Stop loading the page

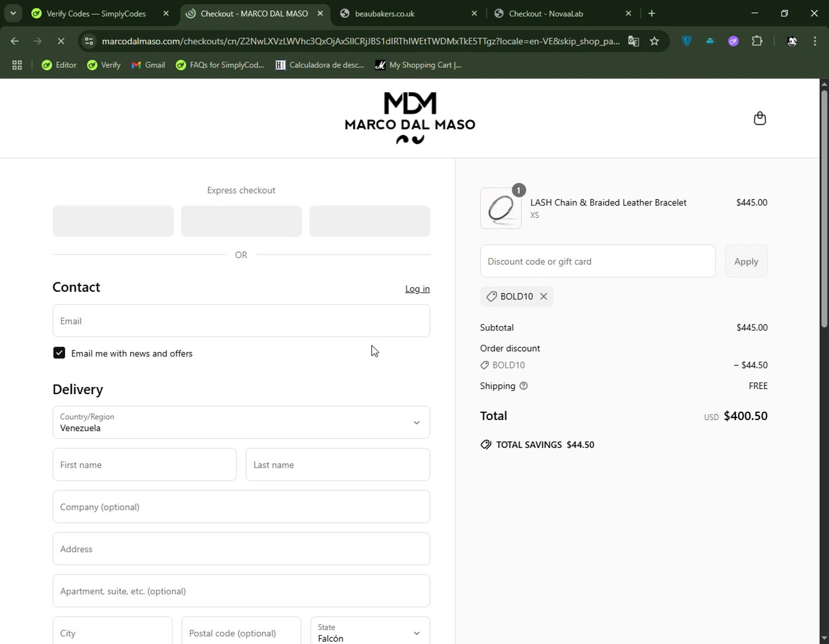click(x=61, y=41)
